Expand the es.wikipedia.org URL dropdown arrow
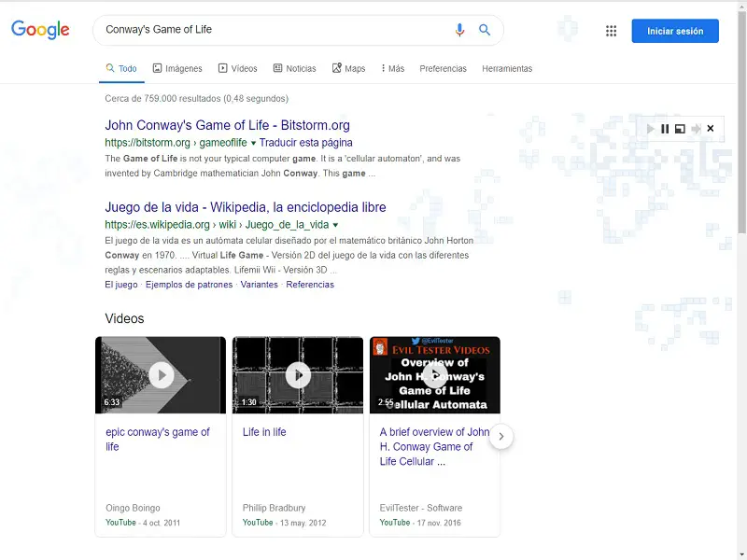The width and height of the screenshot is (747, 560). tap(335, 225)
